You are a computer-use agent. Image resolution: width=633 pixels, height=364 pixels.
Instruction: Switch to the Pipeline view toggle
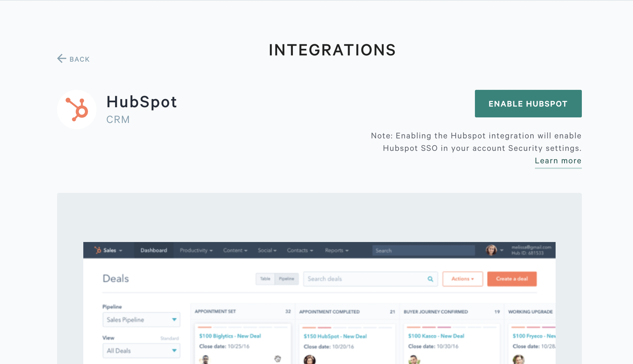(286, 279)
